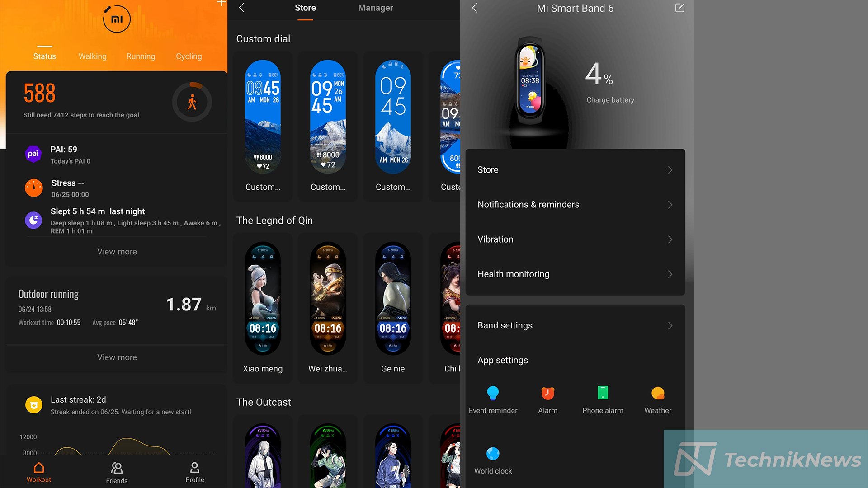This screenshot has height=488, width=868.
Task: Tap the edit icon next to Mi Smart Band 6
Action: (x=679, y=8)
